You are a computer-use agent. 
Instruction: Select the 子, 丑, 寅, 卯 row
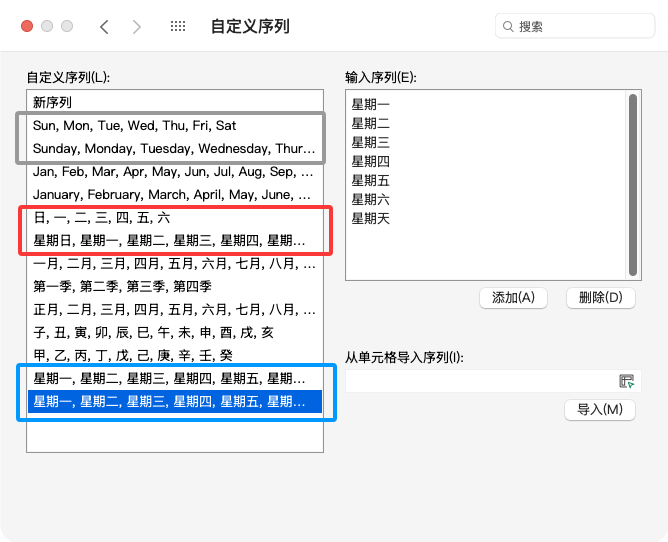pos(175,332)
